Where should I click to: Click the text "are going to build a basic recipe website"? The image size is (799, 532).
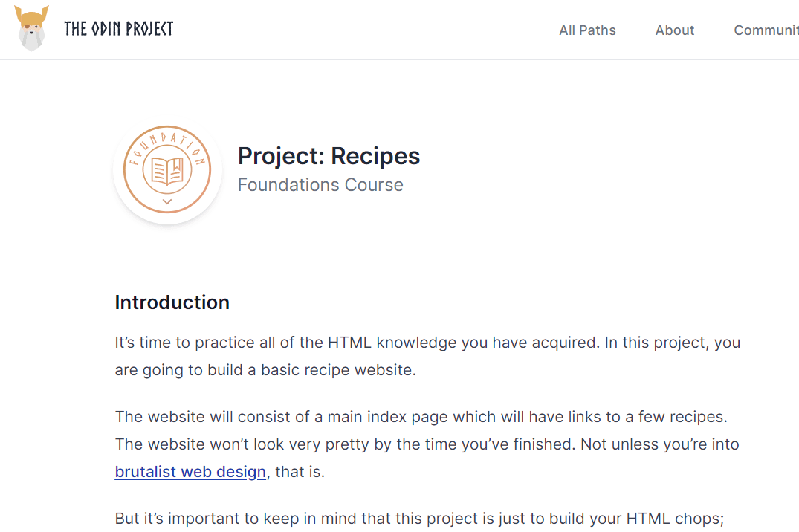[x=265, y=370]
